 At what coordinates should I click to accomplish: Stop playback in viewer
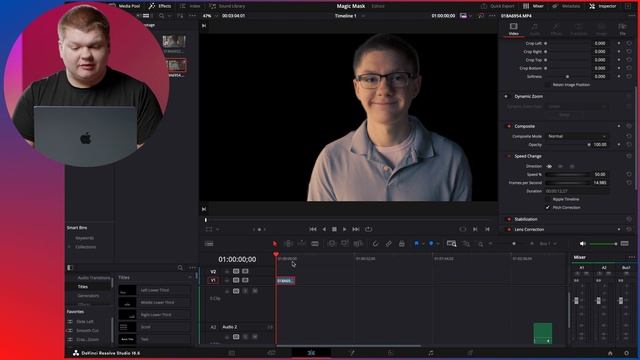click(x=334, y=229)
